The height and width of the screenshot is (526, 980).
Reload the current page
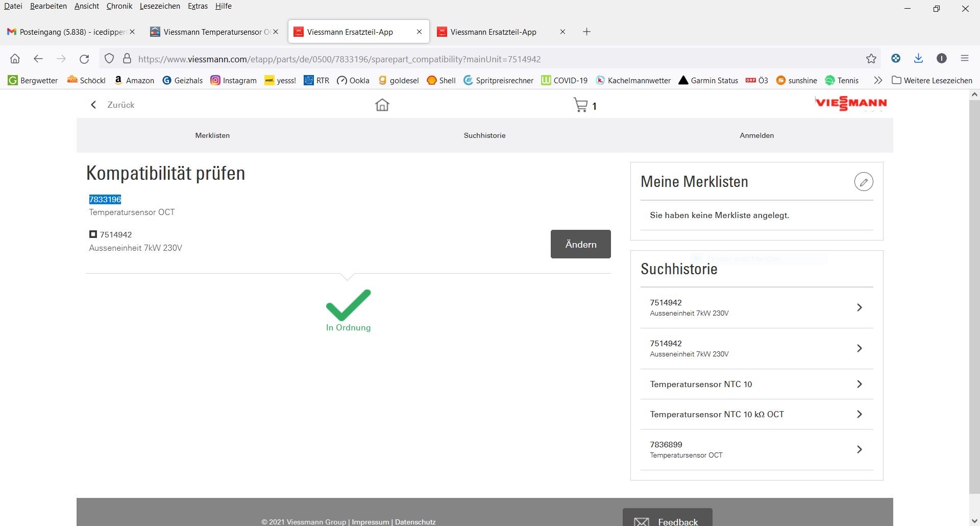coord(84,59)
